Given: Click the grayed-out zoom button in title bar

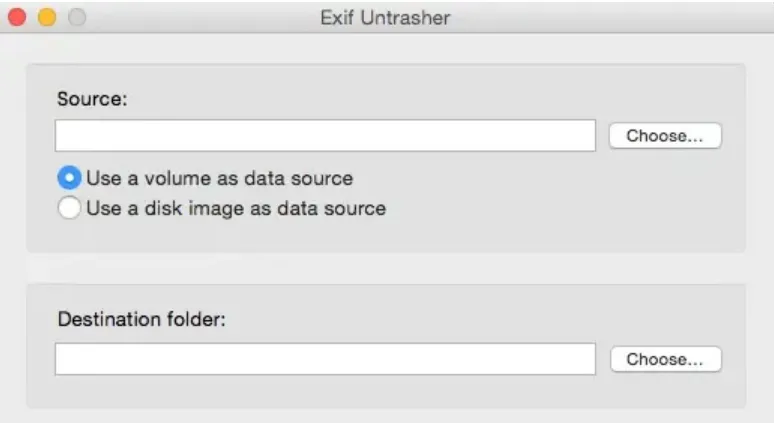Looking at the screenshot, I should pyautogui.click(x=76, y=17).
